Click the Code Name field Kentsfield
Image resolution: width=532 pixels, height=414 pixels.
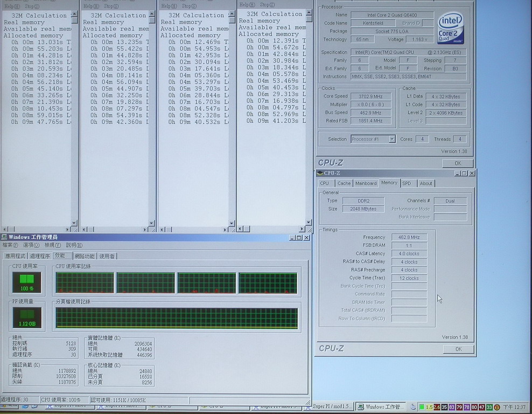[373, 23]
